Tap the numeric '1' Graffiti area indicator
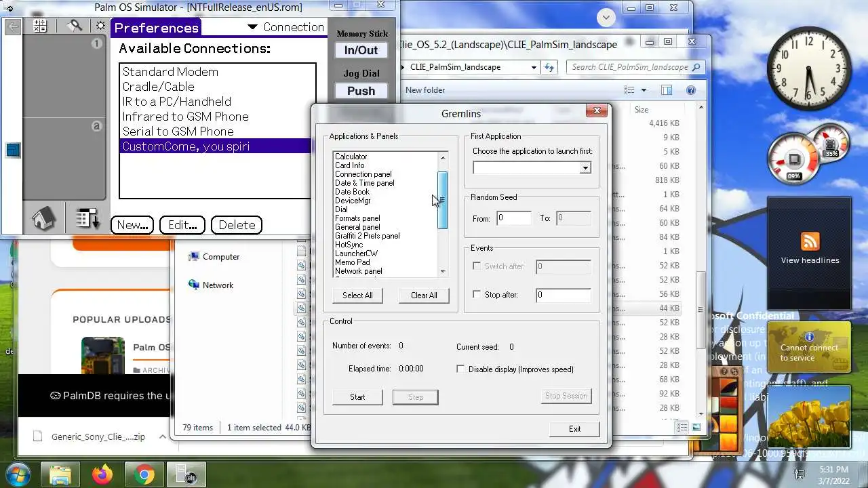The height and width of the screenshot is (488, 868). coord(96,43)
